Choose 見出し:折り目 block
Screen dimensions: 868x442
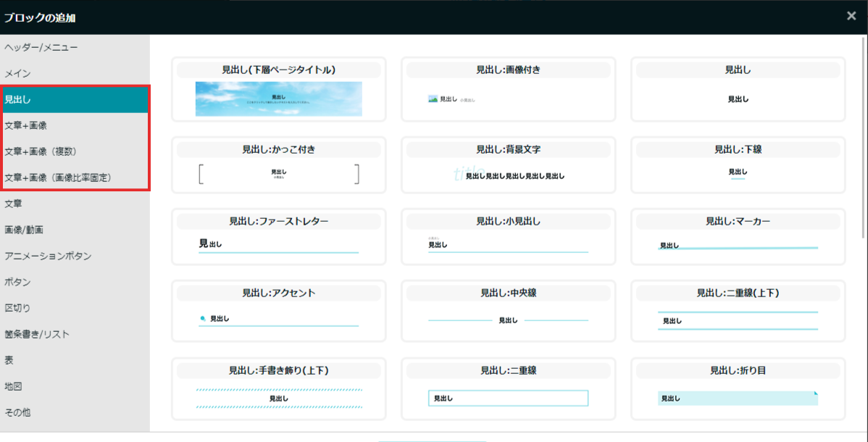click(738, 389)
